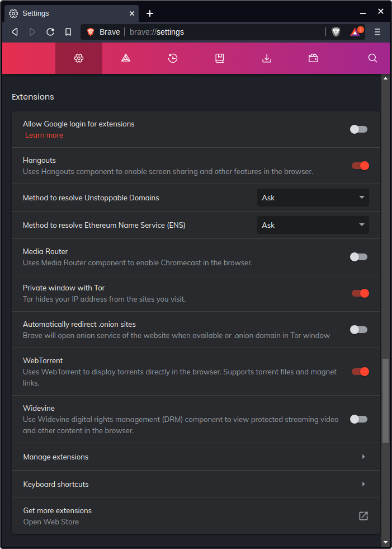392x549 pixels.
Task: Turn off Private window with Tor
Action: 360,293
